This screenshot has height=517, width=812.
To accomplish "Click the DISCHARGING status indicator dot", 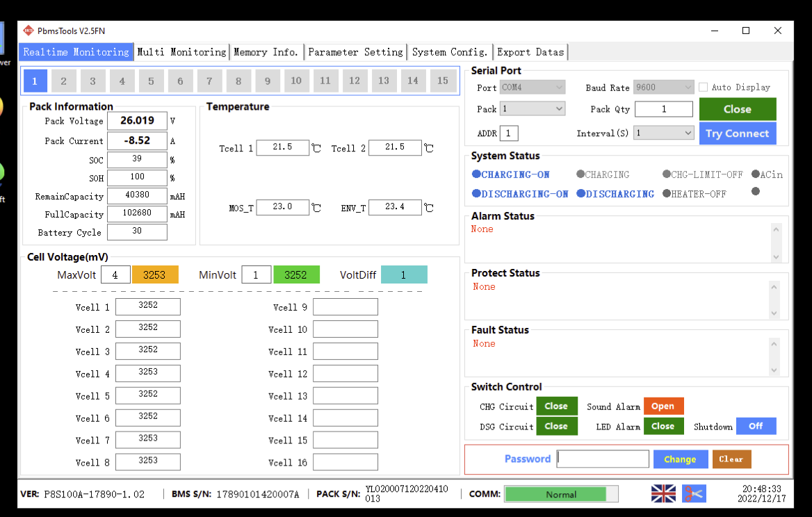I will (581, 193).
